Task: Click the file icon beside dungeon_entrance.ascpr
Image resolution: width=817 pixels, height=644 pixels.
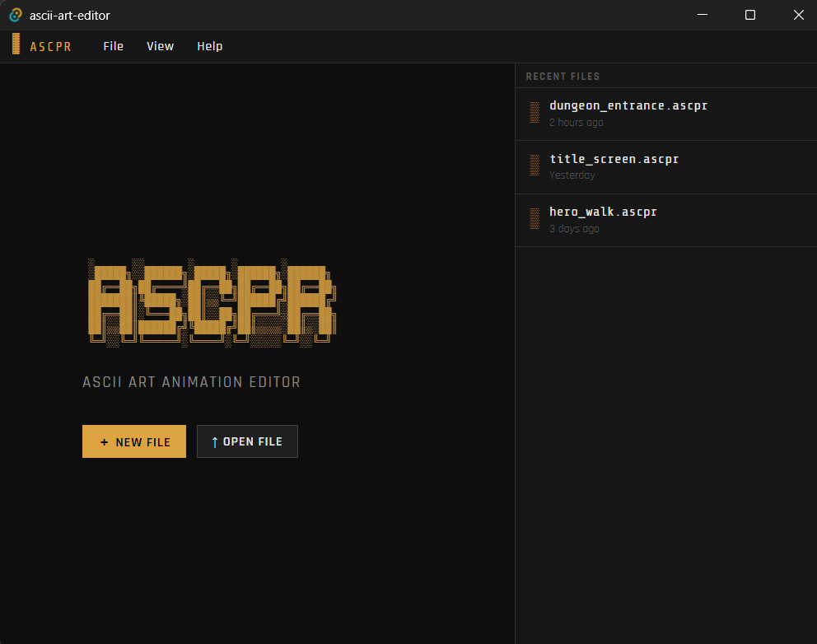Action: (x=535, y=113)
